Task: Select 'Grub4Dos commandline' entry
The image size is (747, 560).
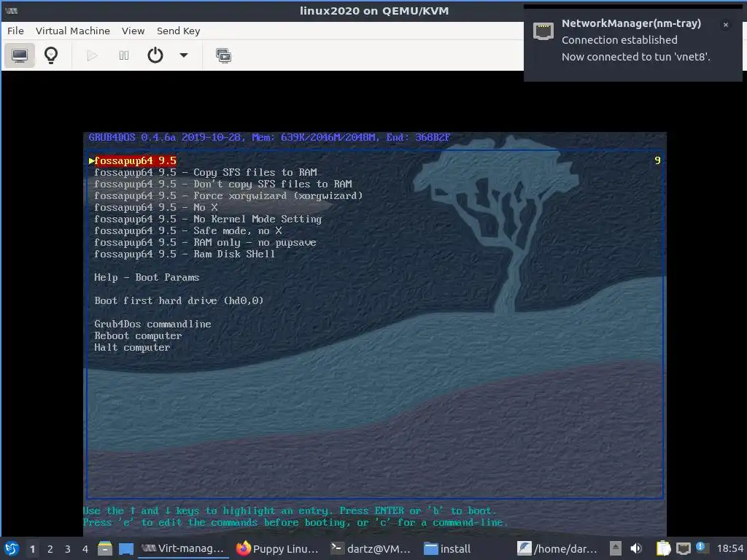Action: tap(152, 324)
